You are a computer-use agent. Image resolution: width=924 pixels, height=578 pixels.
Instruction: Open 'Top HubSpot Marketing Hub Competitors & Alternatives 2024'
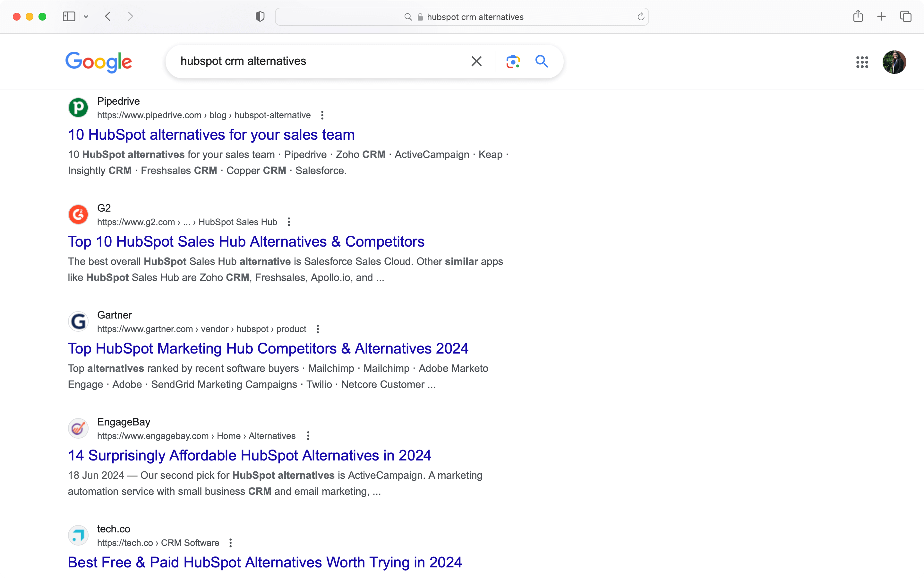tap(268, 349)
